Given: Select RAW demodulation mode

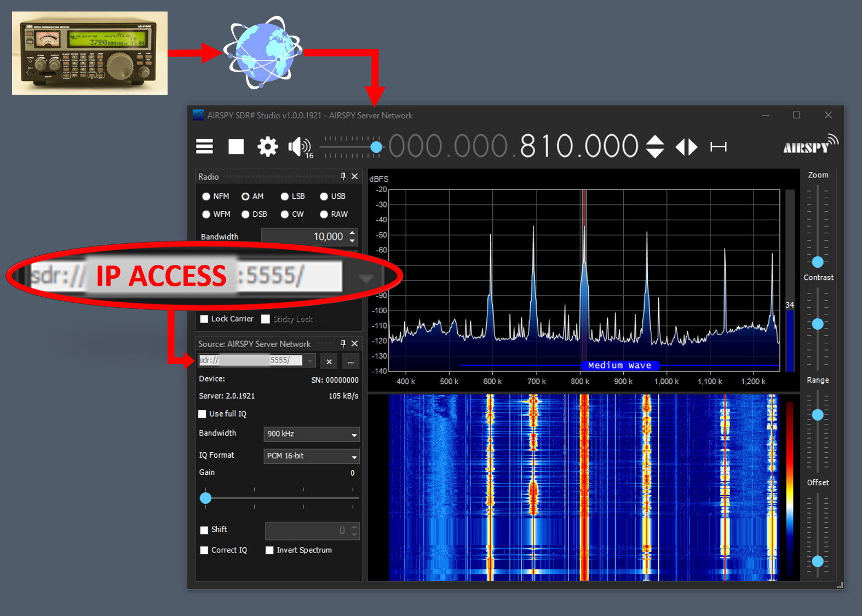Looking at the screenshot, I should [324, 215].
